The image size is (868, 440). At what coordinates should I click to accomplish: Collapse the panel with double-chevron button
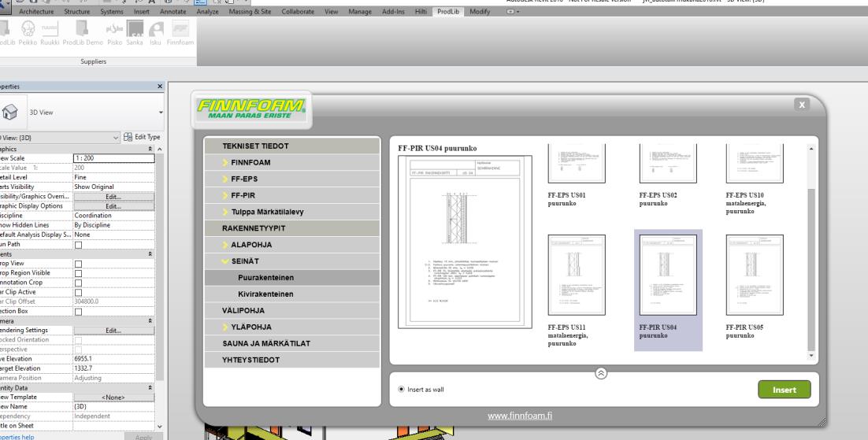click(x=601, y=373)
